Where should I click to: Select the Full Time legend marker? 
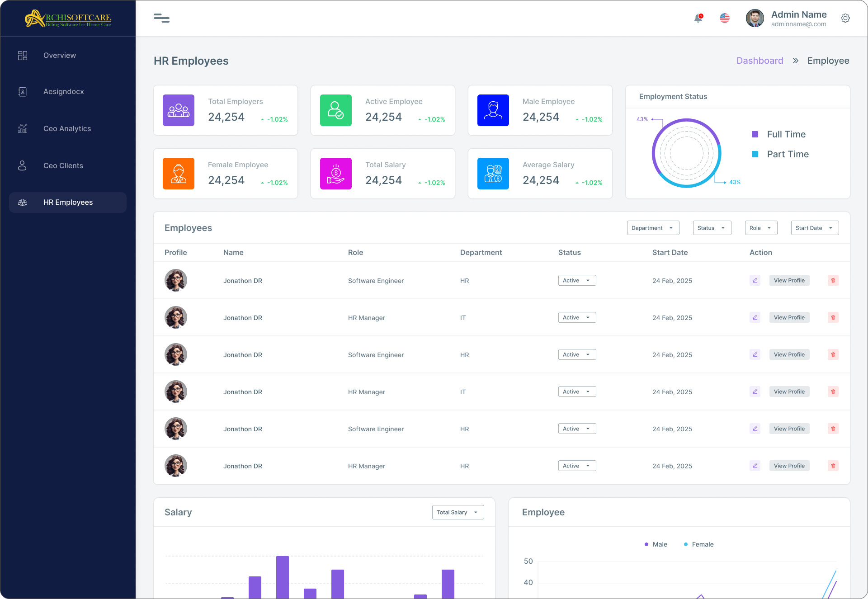tap(755, 134)
